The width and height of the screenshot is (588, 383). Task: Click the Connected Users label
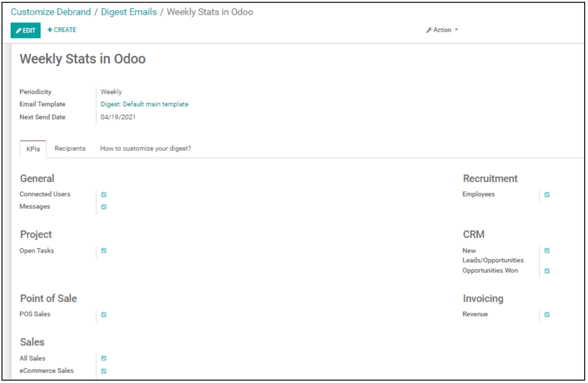(45, 194)
